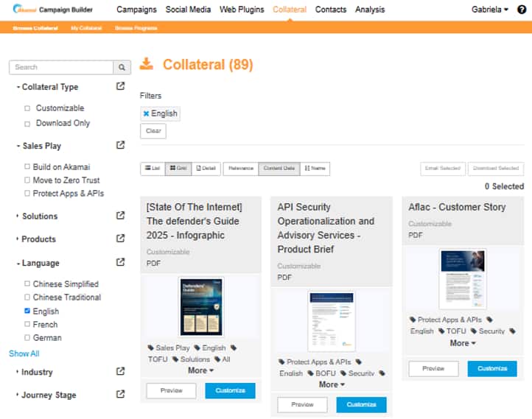Pop out the Sales Play filter
Viewport: 532px width, 419px height.
(121, 146)
